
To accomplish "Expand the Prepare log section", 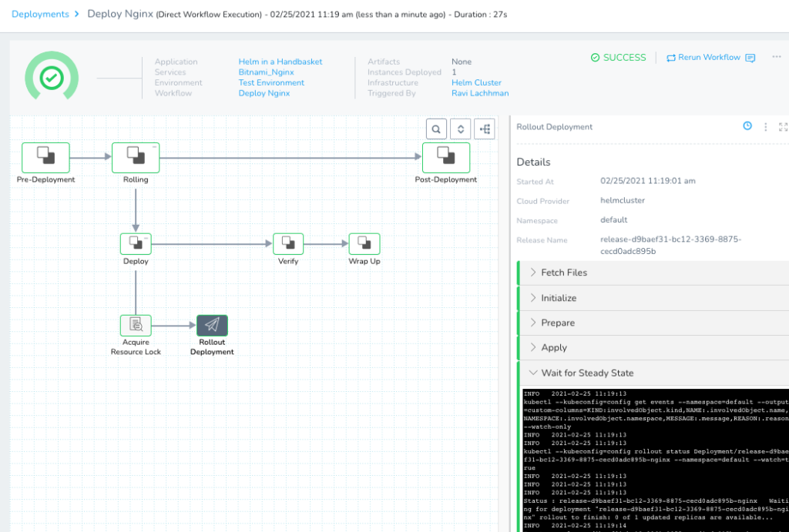I will tap(653, 323).
